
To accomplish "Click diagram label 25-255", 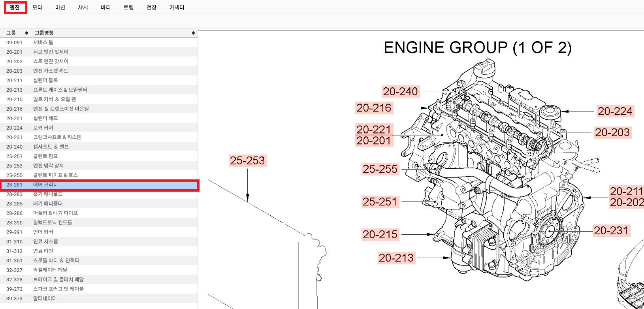I will click(x=380, y=169).
